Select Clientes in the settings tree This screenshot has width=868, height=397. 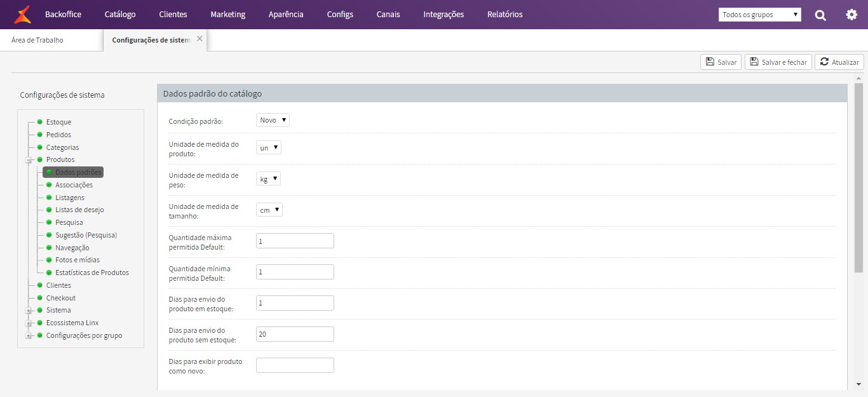click(58, 285)
